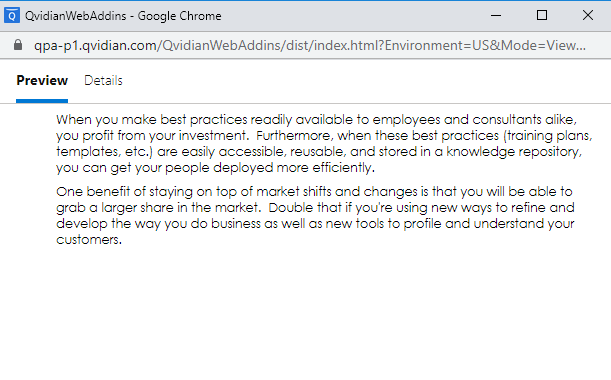This screenshot has width=611, height=380.
Task: Click paragraph starting 'When you make best practices'
Action: tap(324, 143)
